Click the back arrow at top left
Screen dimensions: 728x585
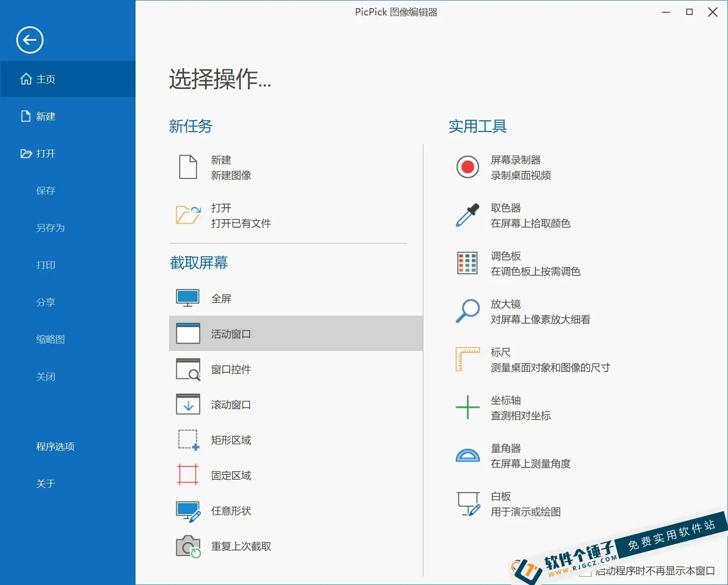(x=29, y=40)
